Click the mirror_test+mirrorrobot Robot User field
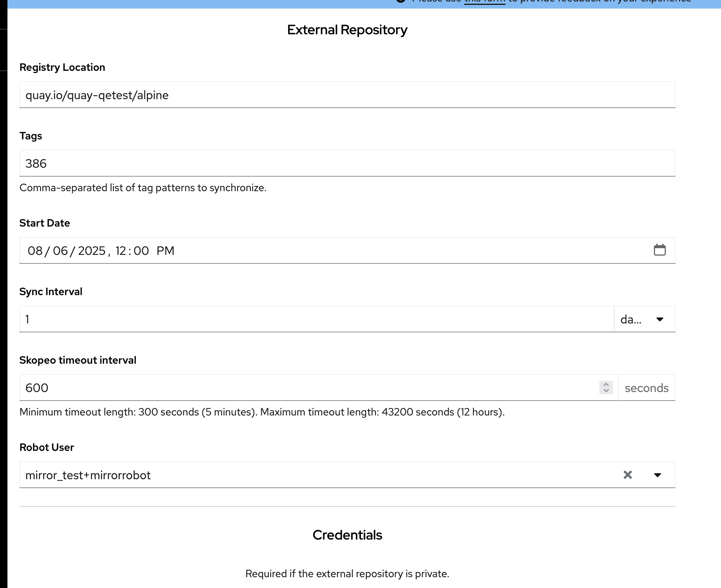This screenshot has height=588, width=721. (x=317, y=475)
